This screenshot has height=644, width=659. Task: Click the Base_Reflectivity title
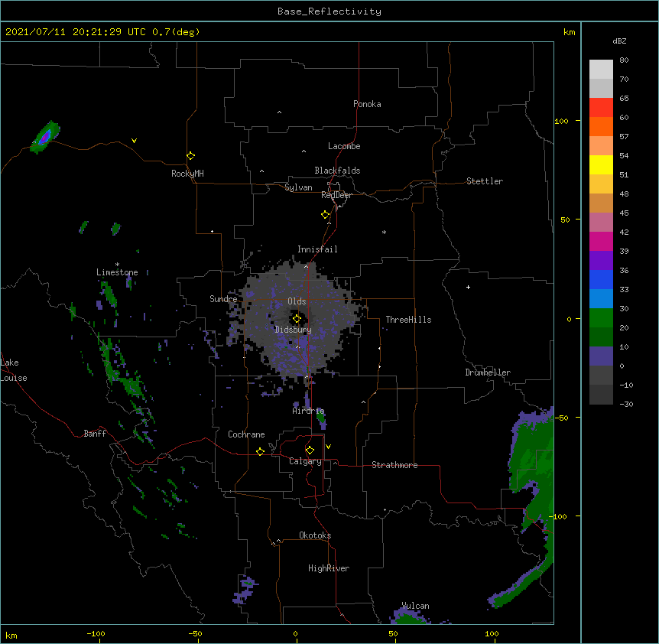[x=329, y=11]
